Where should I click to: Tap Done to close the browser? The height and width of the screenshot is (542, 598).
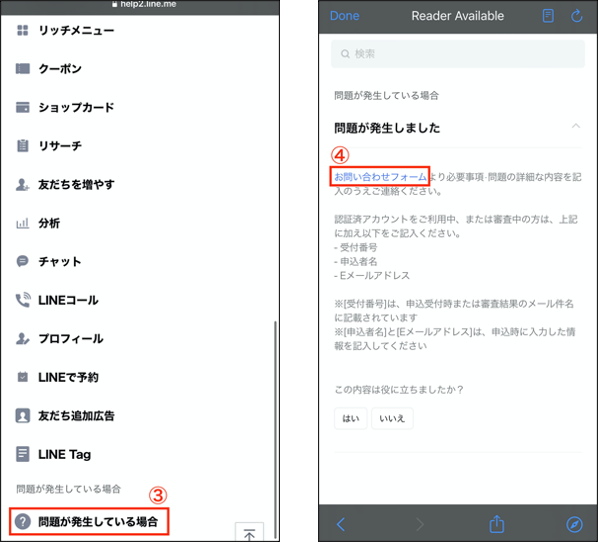tap(344, 16)
